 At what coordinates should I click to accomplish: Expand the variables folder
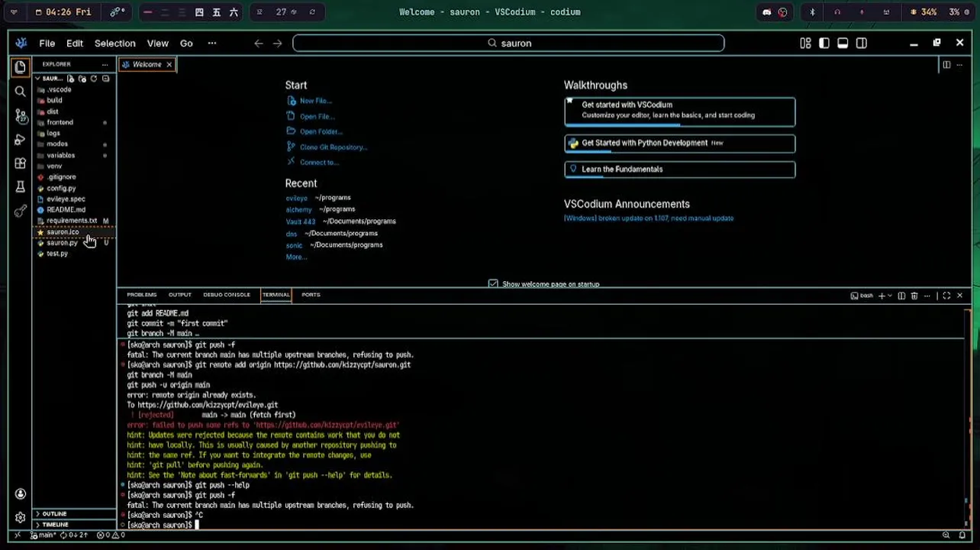[74, 155]
